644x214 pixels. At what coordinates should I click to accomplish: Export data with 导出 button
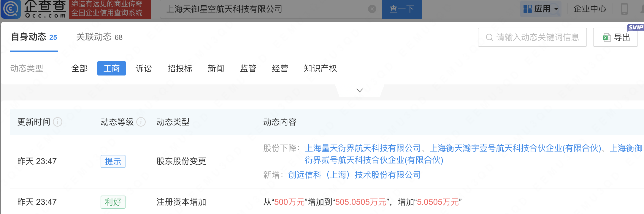click(615, 37)
